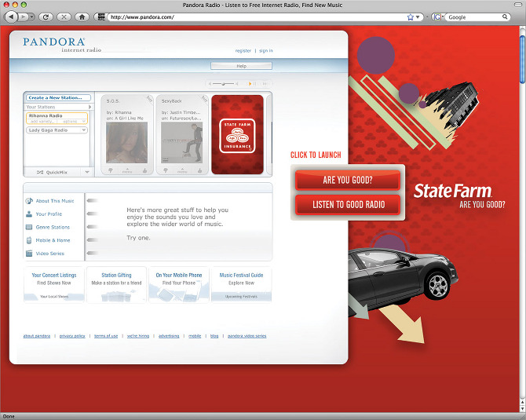The width and height of the screenshot is (526, 420).
Task: Stop loading with the X toolbar button
Action: point(64,16)
